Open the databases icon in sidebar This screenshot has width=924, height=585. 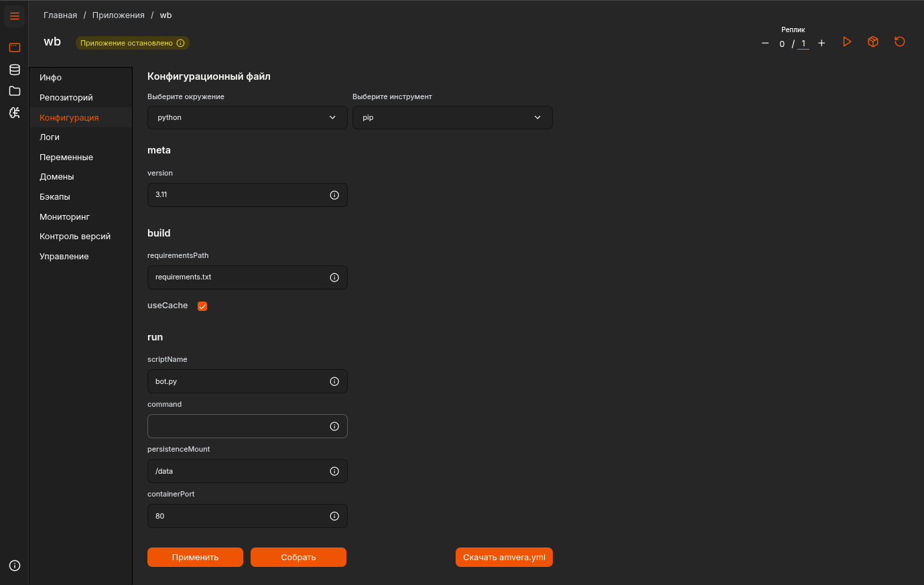click(15, 70)
